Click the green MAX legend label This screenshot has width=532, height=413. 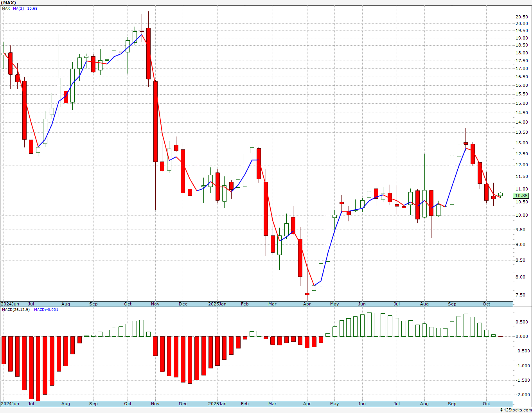[6, 8]
